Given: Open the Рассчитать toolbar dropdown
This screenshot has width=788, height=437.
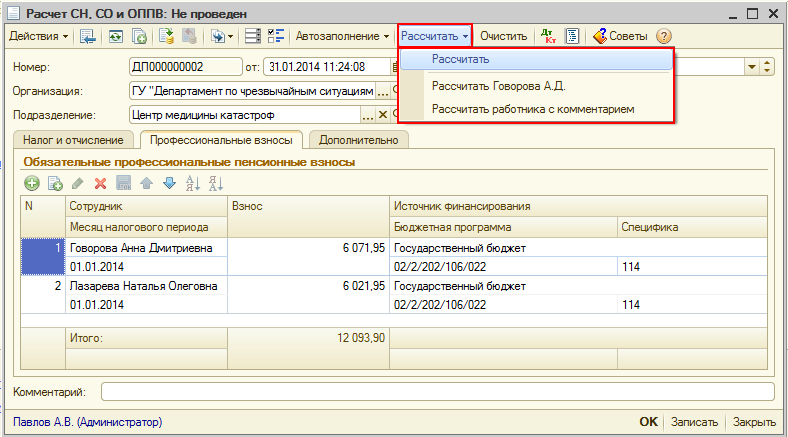Looking at the screenshot, I should tap(434, 36).
